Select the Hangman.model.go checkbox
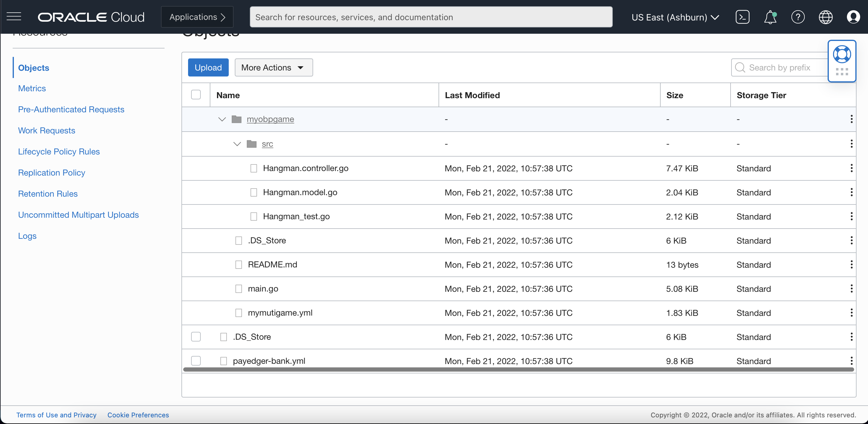Screen dimensions: 868x424 coord(254,192)
